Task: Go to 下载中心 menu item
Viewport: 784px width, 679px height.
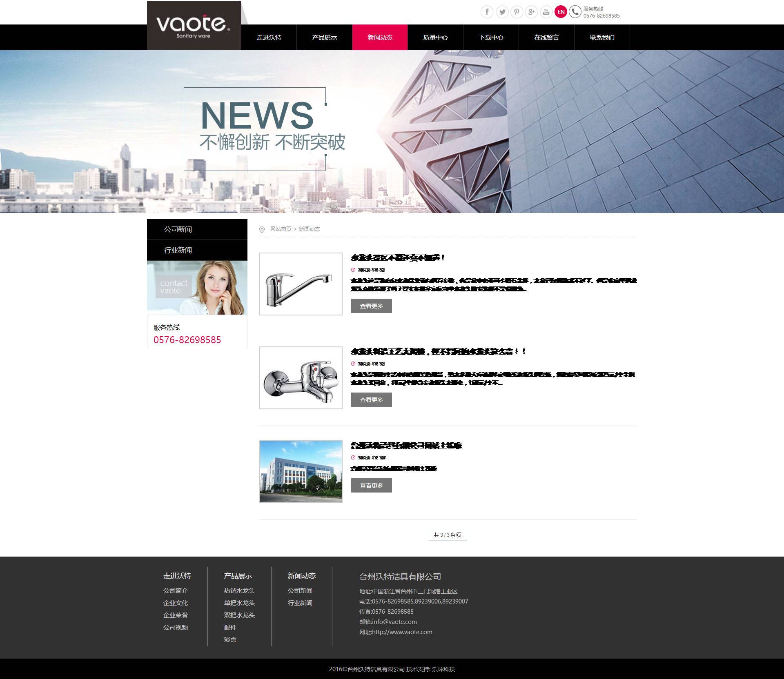Action: tap(491, 38)
